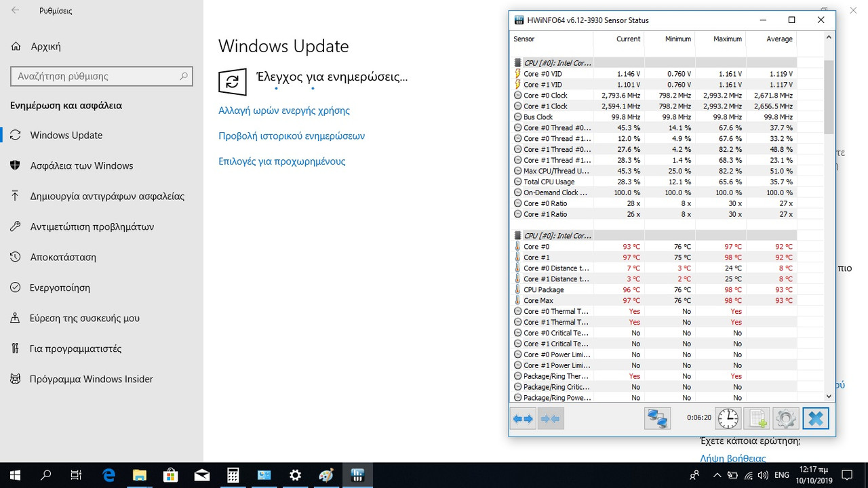Screen dimensions: 868x488
Task: Click the ENG language indicator
Action: [782, 475]
